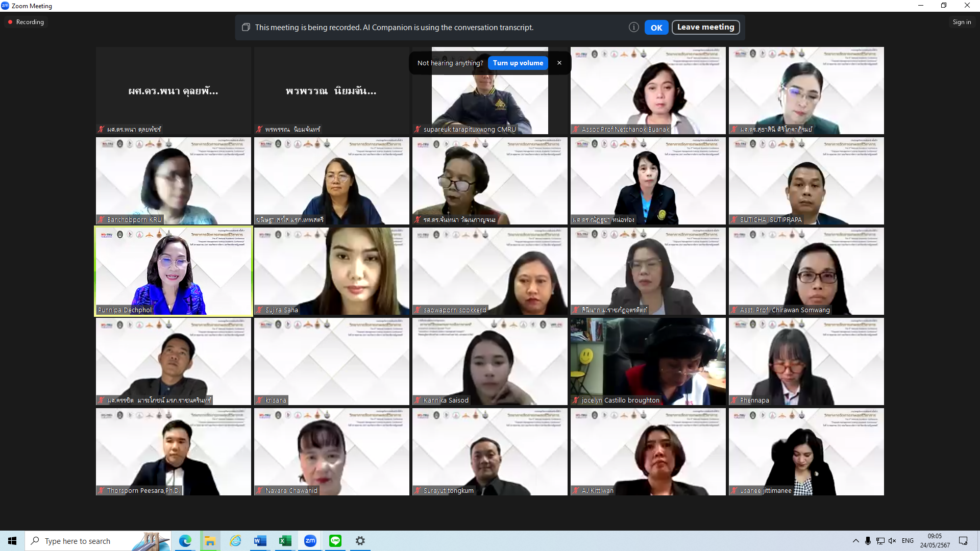Click the recording info icon in banner
This screenshot has height=551, width=980.
click(633, 28)
